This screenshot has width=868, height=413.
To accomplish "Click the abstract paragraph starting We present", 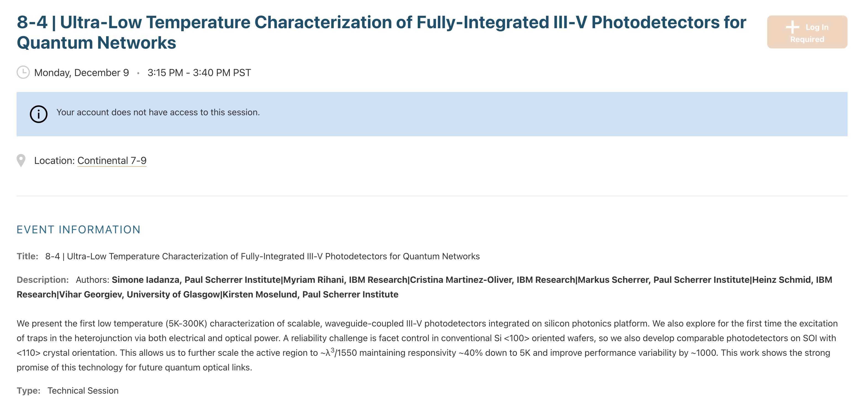I will [427, 345].
